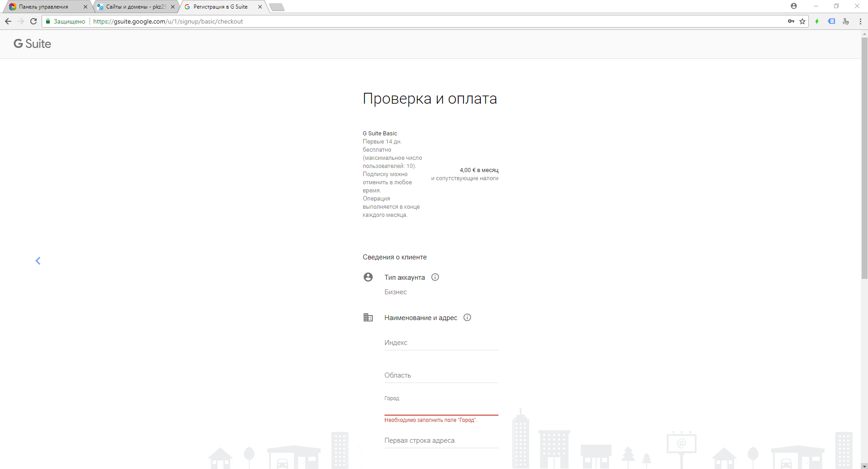The height and width of the screenshot is (469, 868).
Task: Click the Бизнес account type value
Action: tap(396, 292)
